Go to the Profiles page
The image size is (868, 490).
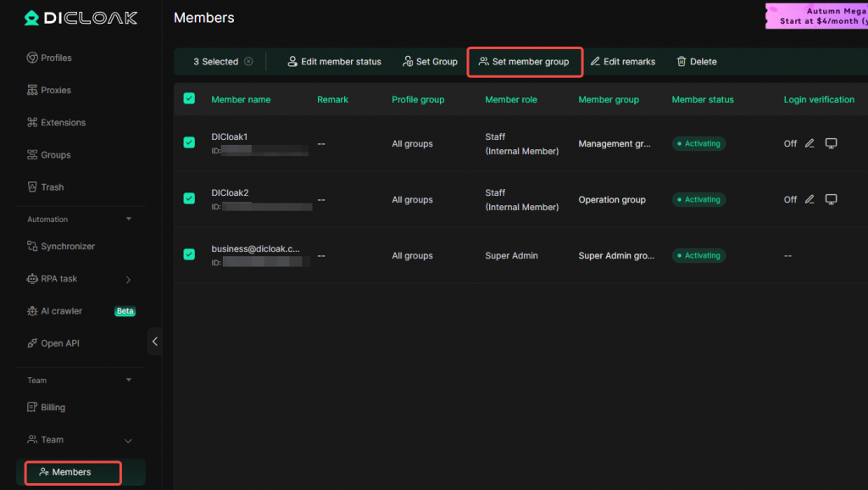coord(56,58)
